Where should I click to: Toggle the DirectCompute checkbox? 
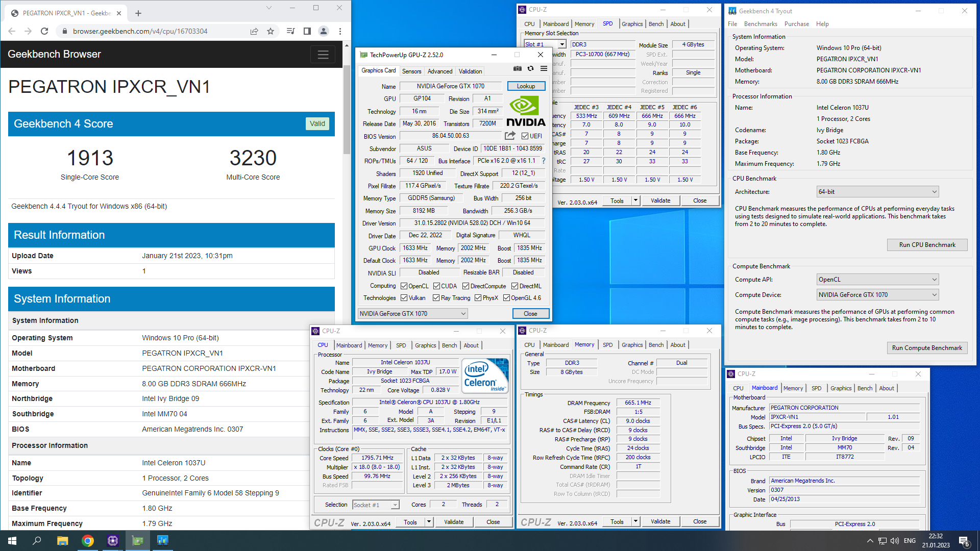pos(465,286)
